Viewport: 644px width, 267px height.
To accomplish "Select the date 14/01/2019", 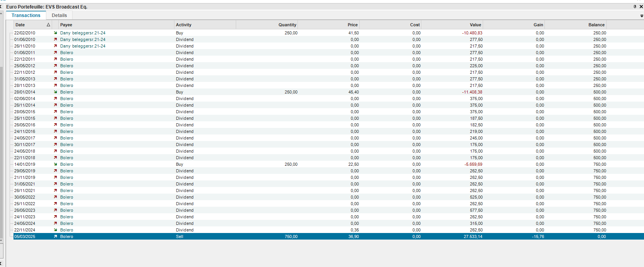I will pos(25,164).
